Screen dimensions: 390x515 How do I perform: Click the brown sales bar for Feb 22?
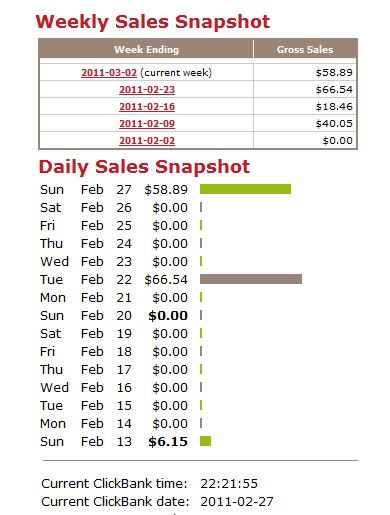[x=251, y=279]
